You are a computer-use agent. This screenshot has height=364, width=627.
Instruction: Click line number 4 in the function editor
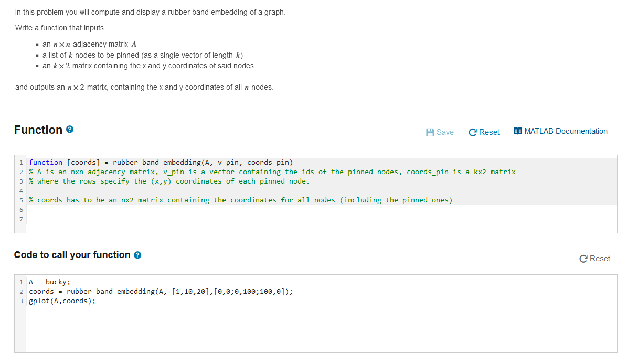[20, 190]
